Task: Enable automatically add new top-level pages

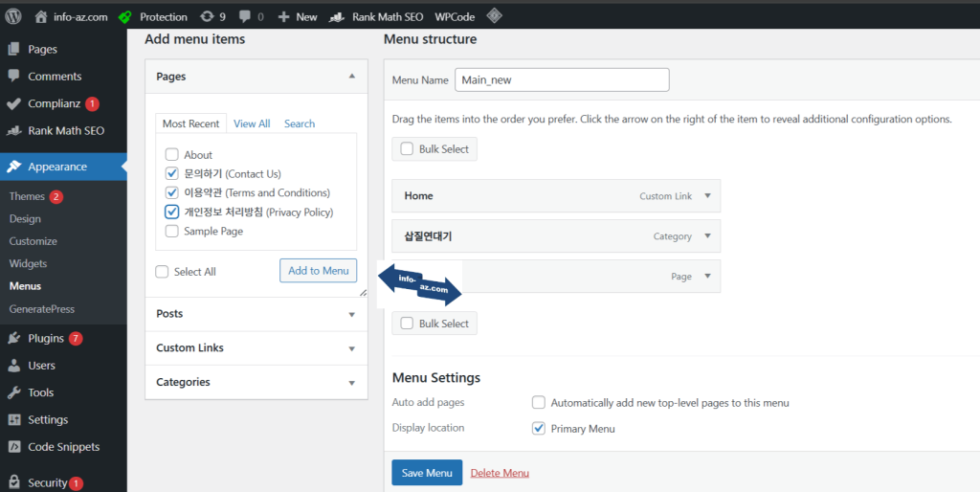Action: (x=539, y=403)
